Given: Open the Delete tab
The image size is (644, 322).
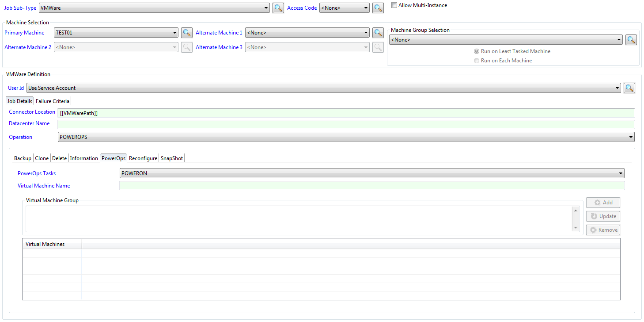Looking at the screenshot, I should tap(60, 158).
